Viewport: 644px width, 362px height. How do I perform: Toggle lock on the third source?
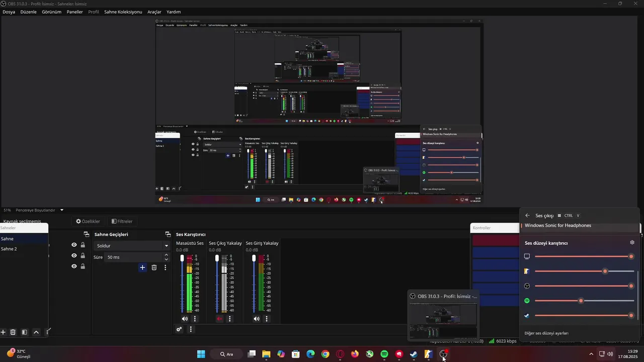pos(83,266)
